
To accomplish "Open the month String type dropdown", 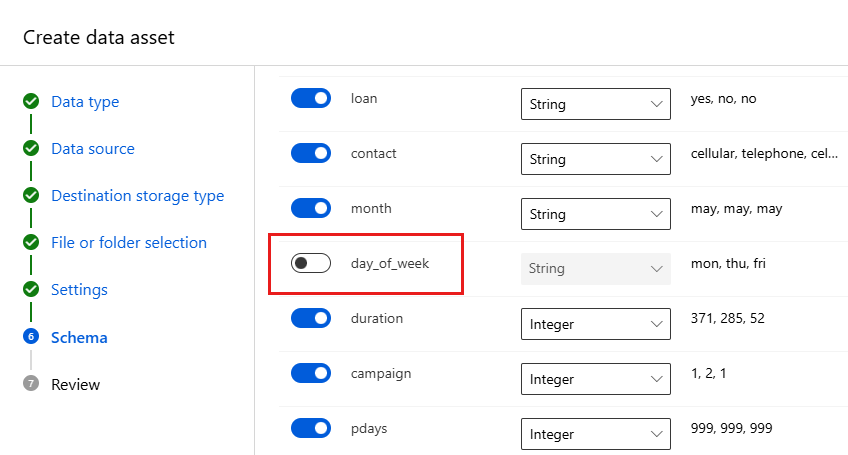I will [x=596, y=214].
